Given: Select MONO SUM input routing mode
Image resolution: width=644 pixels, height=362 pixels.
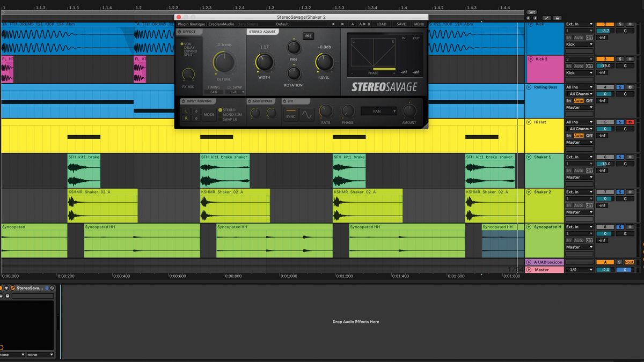Looking at the screenshot, I should click(x=229, y=115).
